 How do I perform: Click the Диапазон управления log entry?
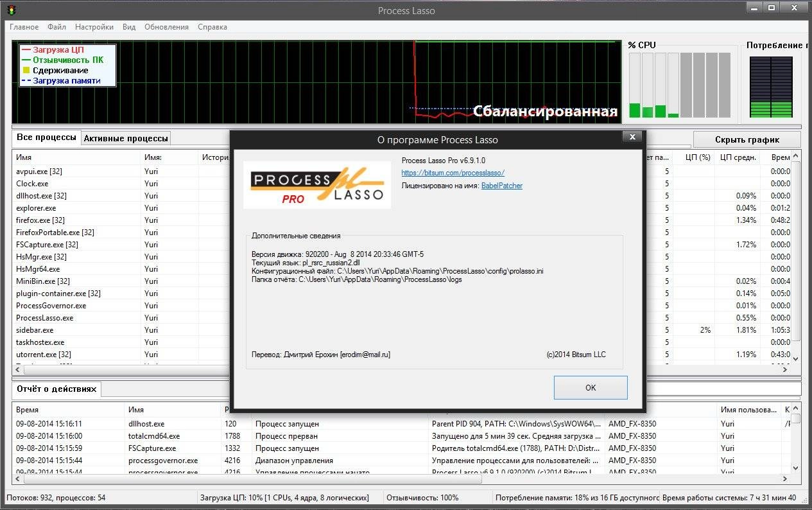pos(294,461)
